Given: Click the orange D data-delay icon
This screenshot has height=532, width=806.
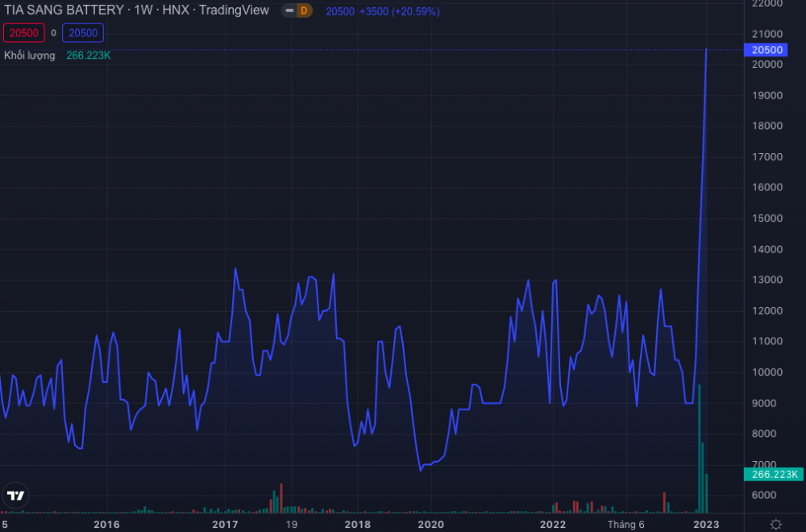Looking at the screenshot, I should [x=305, y=10].
